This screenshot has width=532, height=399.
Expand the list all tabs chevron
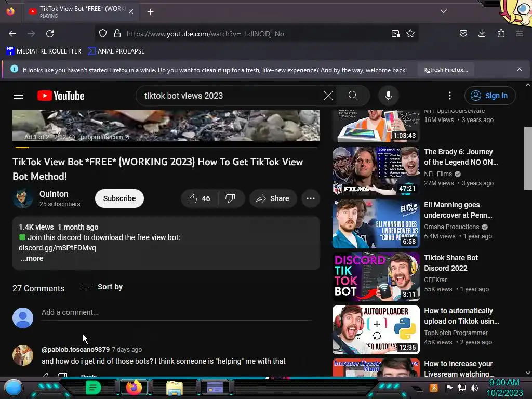pos(444,11)
